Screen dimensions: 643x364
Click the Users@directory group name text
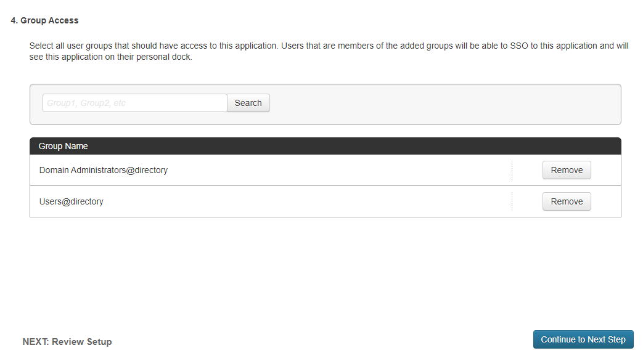(72, 201)
